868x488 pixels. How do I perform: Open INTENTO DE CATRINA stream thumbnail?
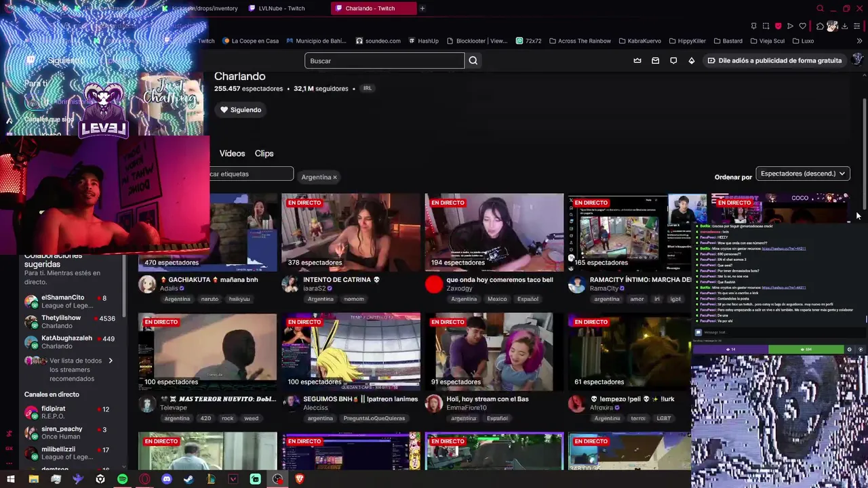[x=351, y=232]
